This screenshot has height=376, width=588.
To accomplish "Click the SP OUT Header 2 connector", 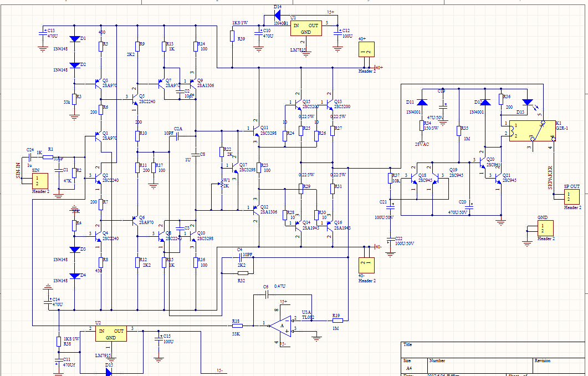I will tap(572, 197).
